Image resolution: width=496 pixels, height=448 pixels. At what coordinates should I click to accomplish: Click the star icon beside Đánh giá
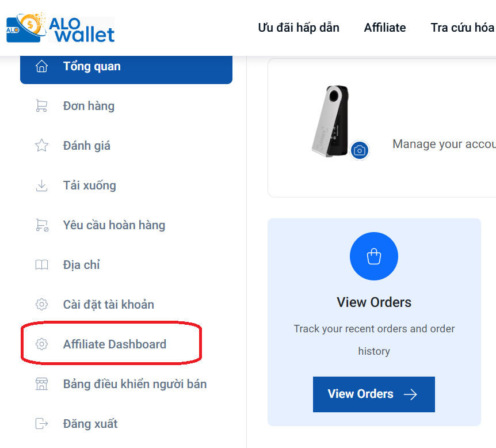tap(41, 146)
